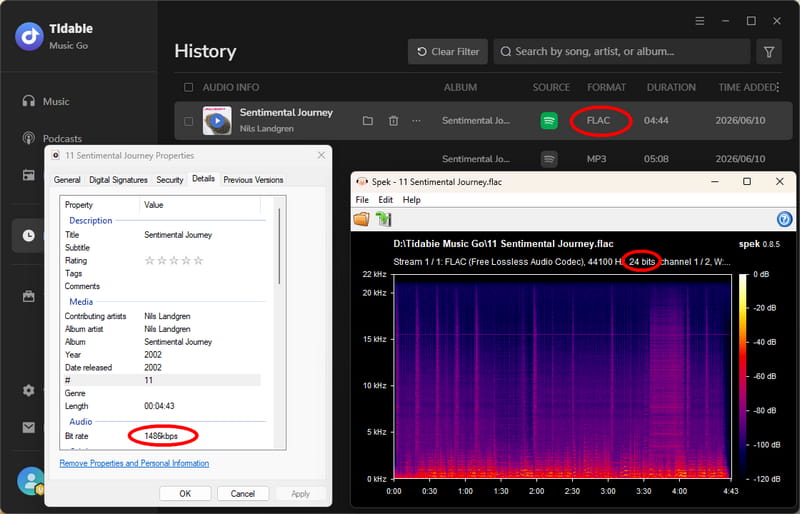The image size is (800, 514).
Task: Click the Nils Landgren artist name in History
Action: (266, 129)
